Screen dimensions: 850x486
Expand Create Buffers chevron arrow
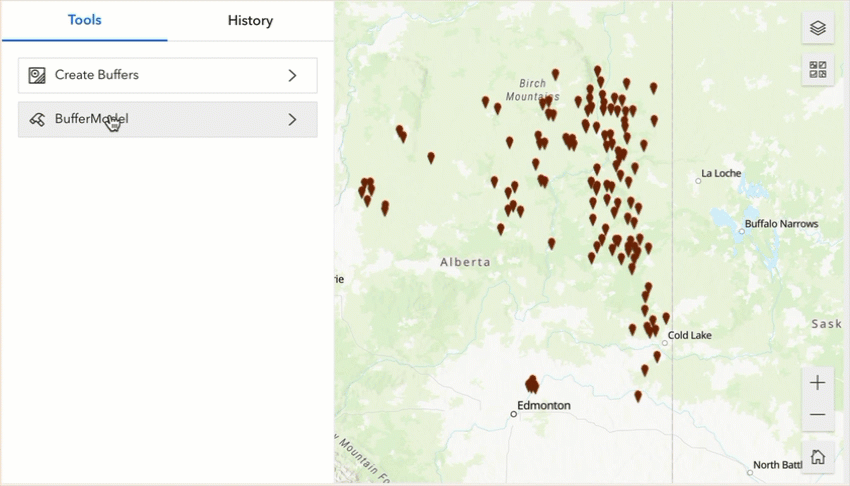(292, 75)
